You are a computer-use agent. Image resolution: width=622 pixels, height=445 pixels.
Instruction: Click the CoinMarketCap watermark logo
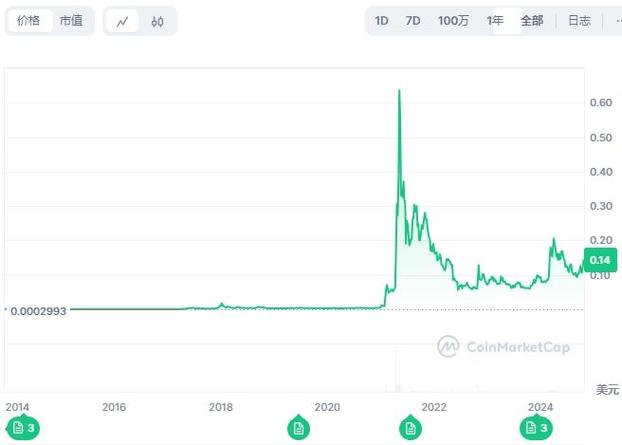coord(503,347)
